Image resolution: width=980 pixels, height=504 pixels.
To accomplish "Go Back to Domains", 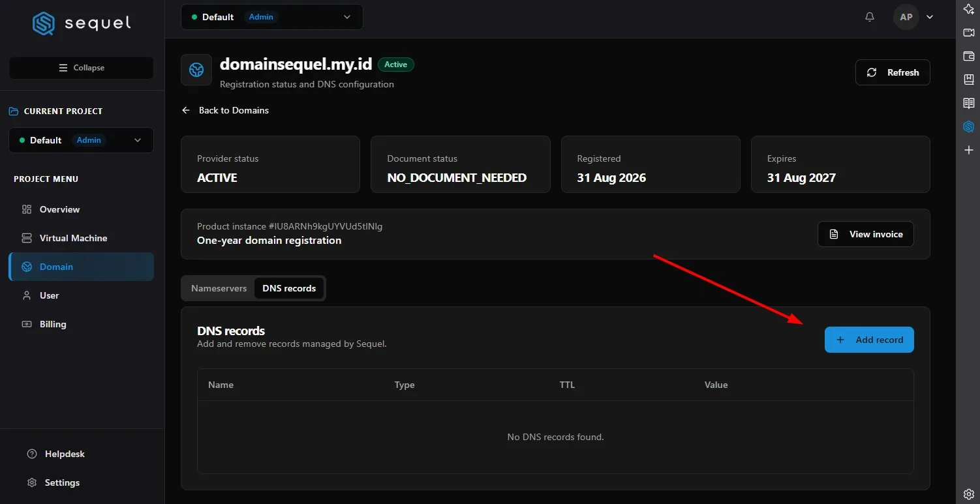I will (225, 110).
